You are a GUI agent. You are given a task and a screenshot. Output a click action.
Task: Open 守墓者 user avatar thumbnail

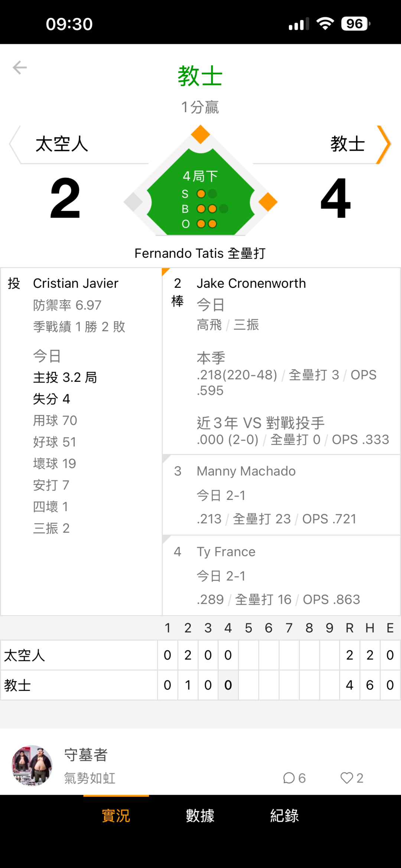tap(32, 765)
